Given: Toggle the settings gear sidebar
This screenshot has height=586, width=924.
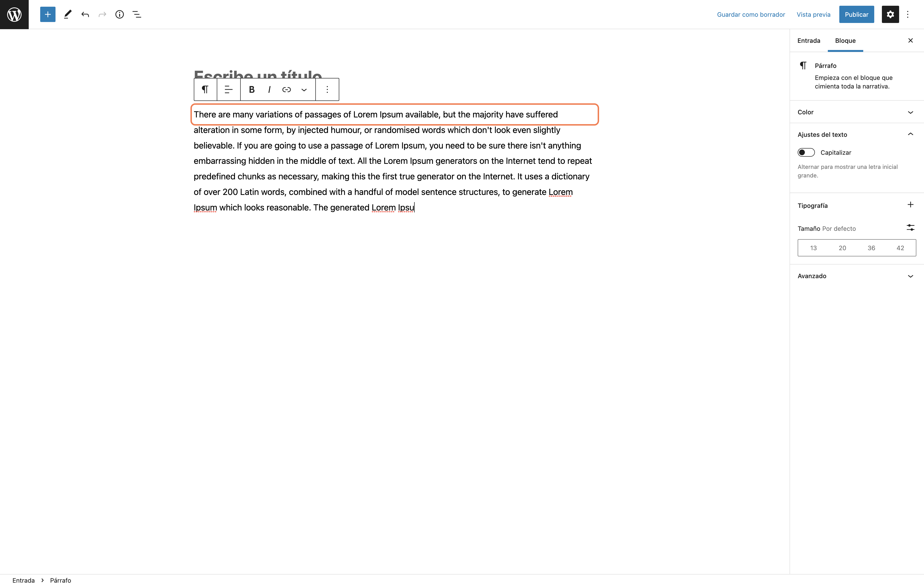Looking at the screenshot, I should [890, 14].
